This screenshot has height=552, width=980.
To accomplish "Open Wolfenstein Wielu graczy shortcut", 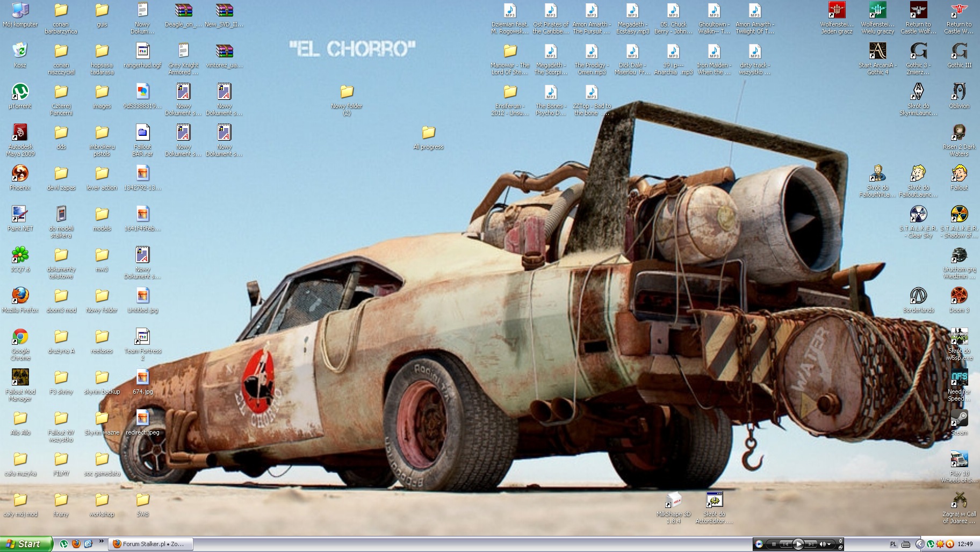I will click(x=877, y=18).
